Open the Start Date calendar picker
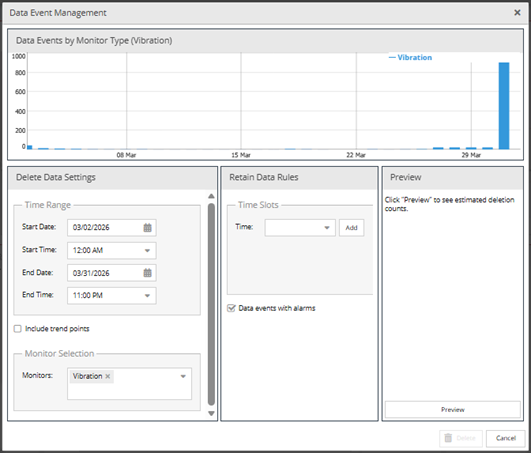The width and height of the screenshot is (531, 453). (147, 228)
